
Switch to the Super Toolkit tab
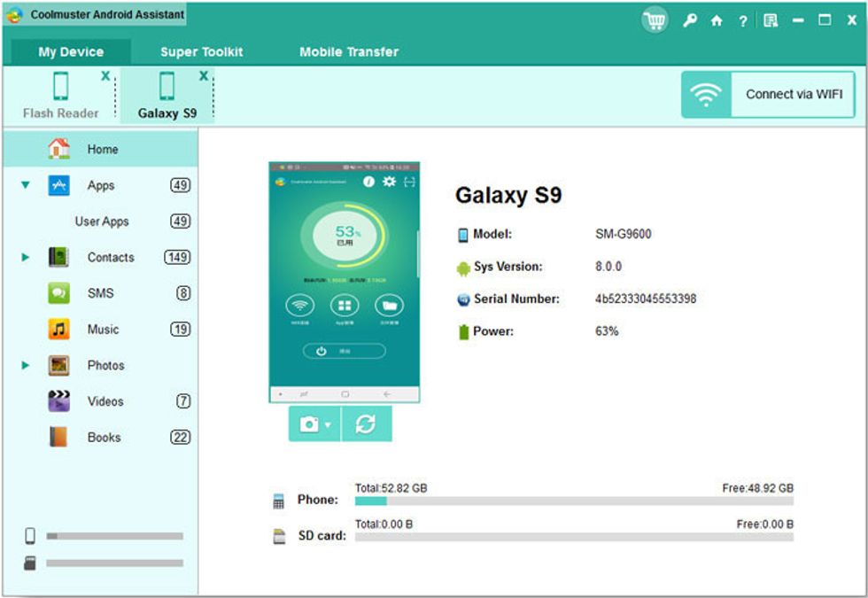(x=201, y=51)
